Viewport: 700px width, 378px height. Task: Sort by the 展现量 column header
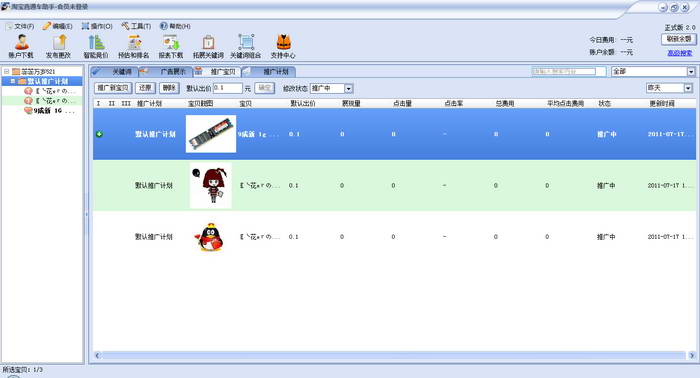click(351, 104)
